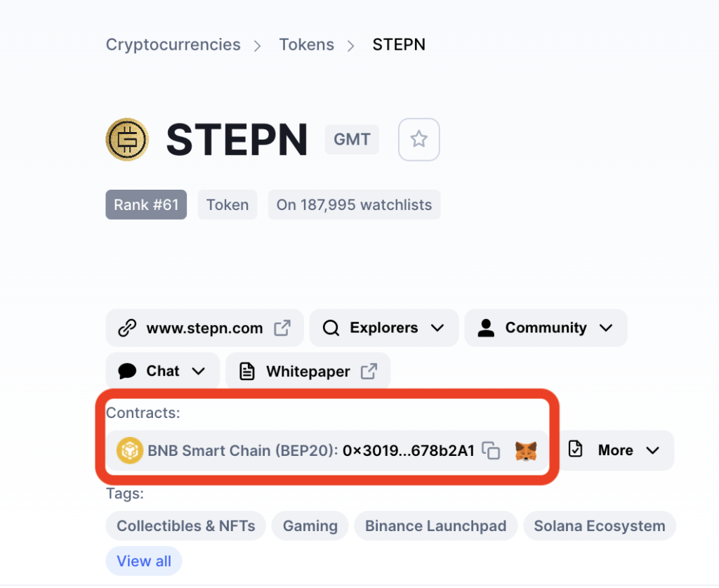Expand the More contracts dropdown

(x=614, y=450)
